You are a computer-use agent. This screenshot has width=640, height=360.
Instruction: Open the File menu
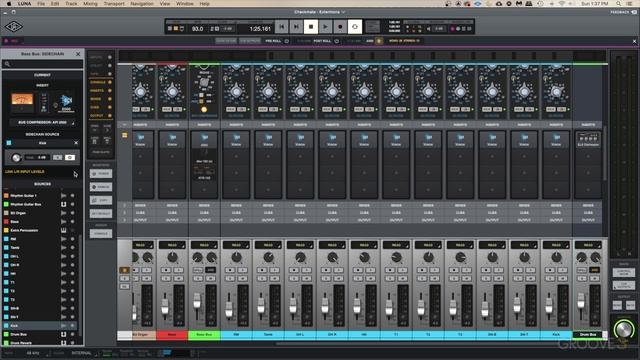[x=41, y=4]
